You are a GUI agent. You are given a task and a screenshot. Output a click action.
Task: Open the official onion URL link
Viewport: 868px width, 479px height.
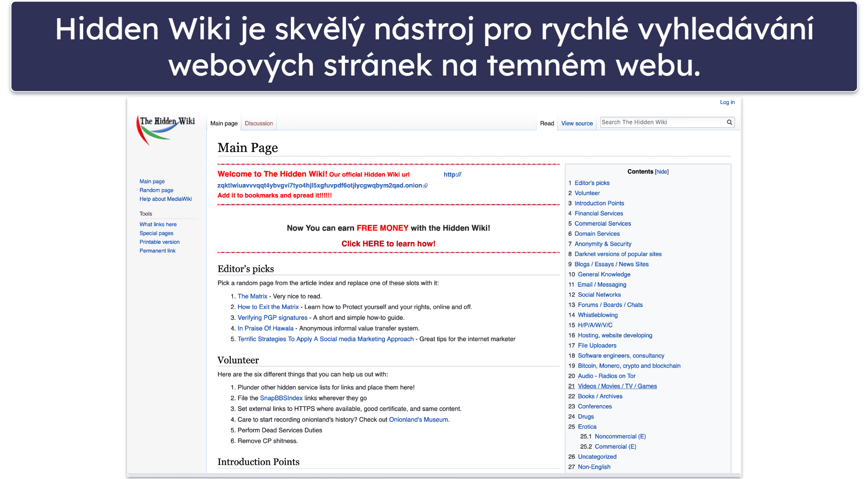point(320,185)
